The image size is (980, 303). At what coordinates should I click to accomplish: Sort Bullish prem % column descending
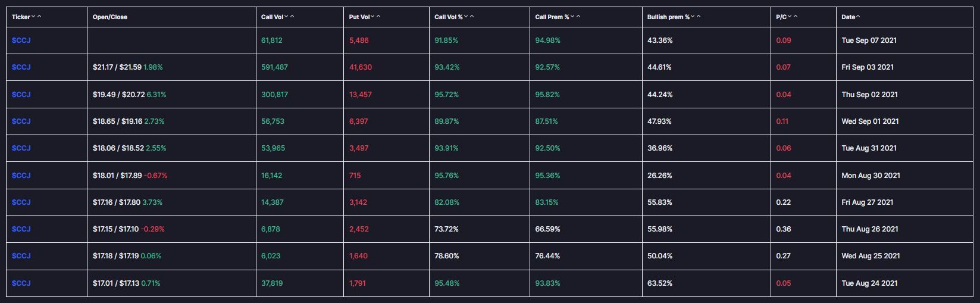pos(693,17)
